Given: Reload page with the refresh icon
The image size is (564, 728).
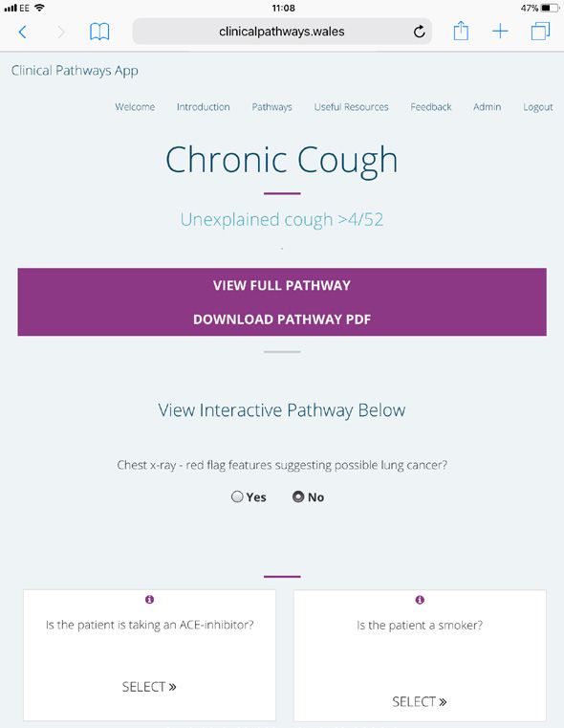Looking at the screenshot, I should coord(419,32).
